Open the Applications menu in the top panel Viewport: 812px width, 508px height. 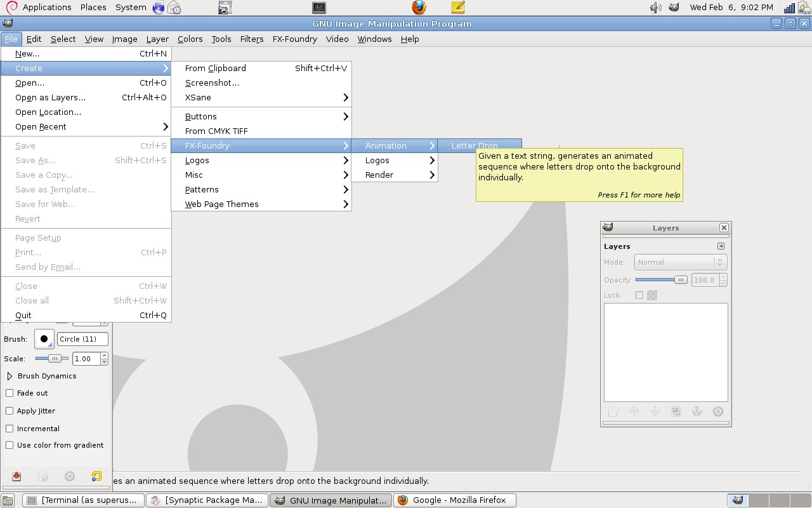click(x=47, y=8)
